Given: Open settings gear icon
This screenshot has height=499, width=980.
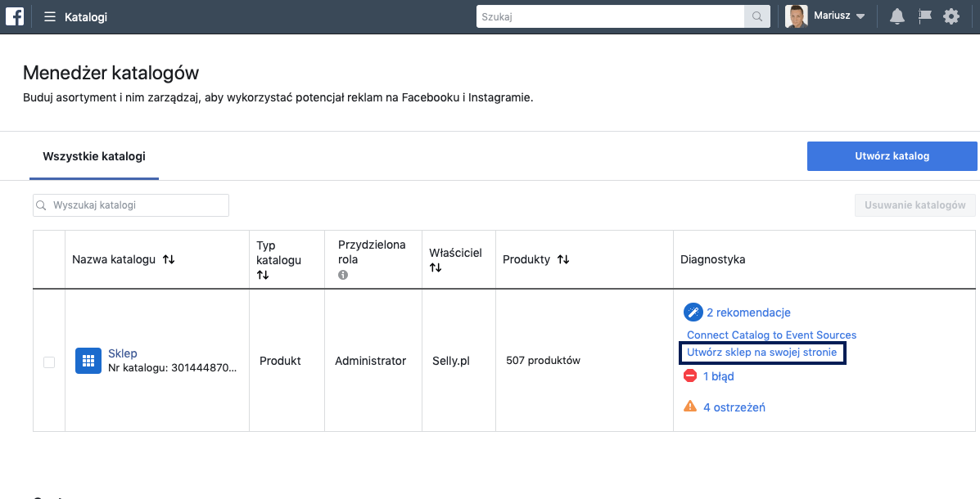Looking at the screenshot, I should pos(951,16).
